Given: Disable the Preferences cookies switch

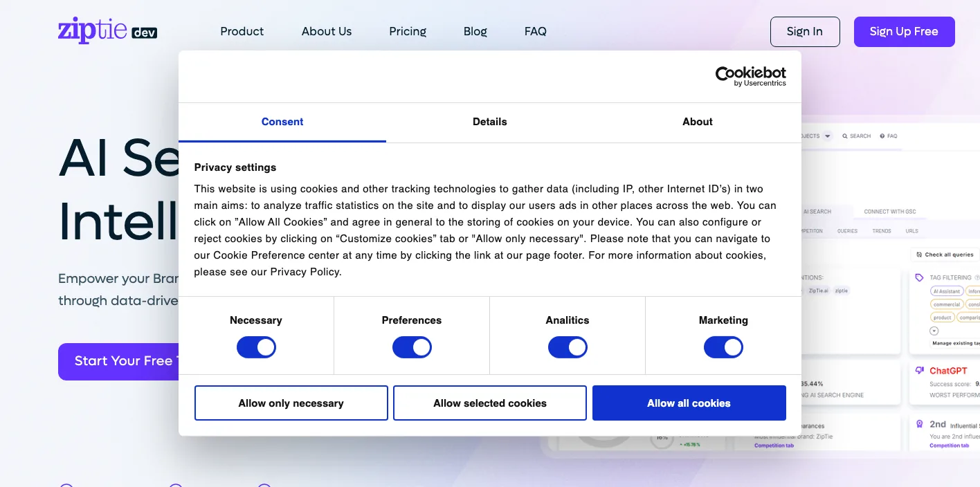Looking at the screenshot, I should (x=412, y=347).
